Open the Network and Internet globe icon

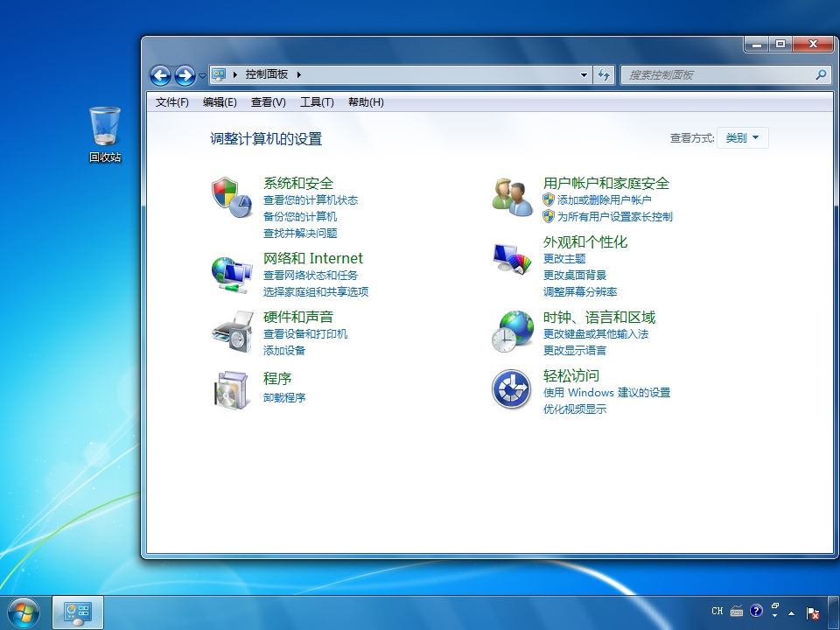pos(232,276)
